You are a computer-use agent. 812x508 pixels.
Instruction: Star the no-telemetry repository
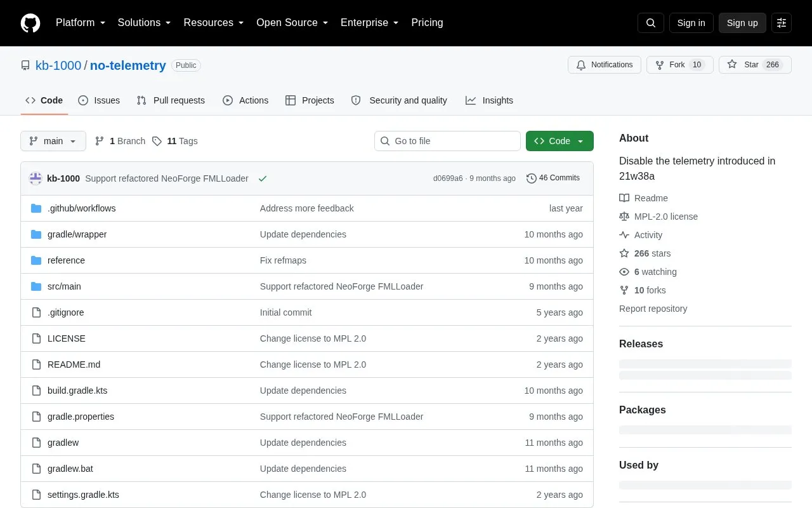(755, 65)
